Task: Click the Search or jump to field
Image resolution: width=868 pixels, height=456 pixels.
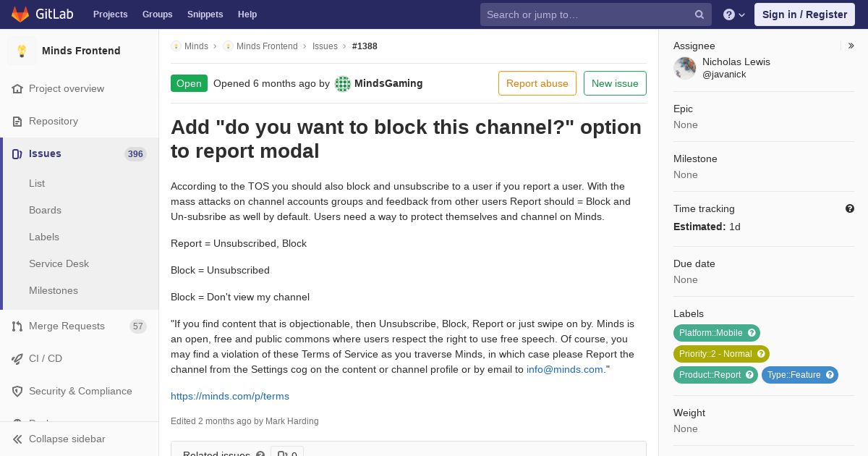Action: pos(596,14)
